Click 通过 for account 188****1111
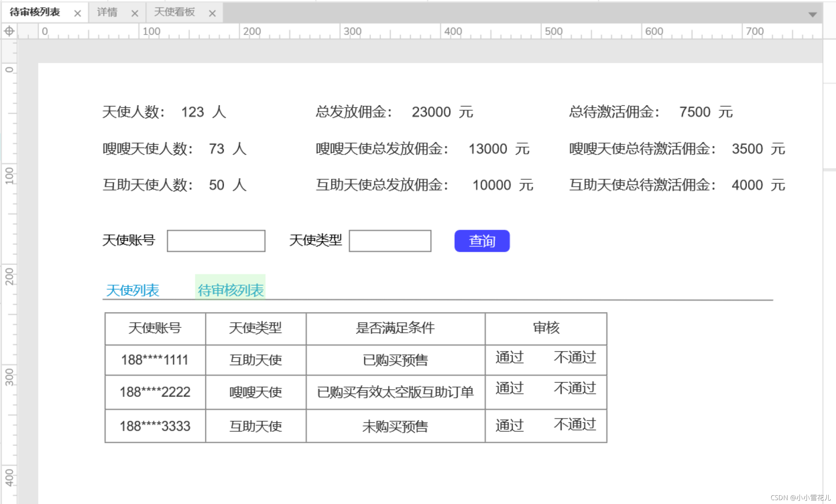The image size is (836, 504). [509, 358]
